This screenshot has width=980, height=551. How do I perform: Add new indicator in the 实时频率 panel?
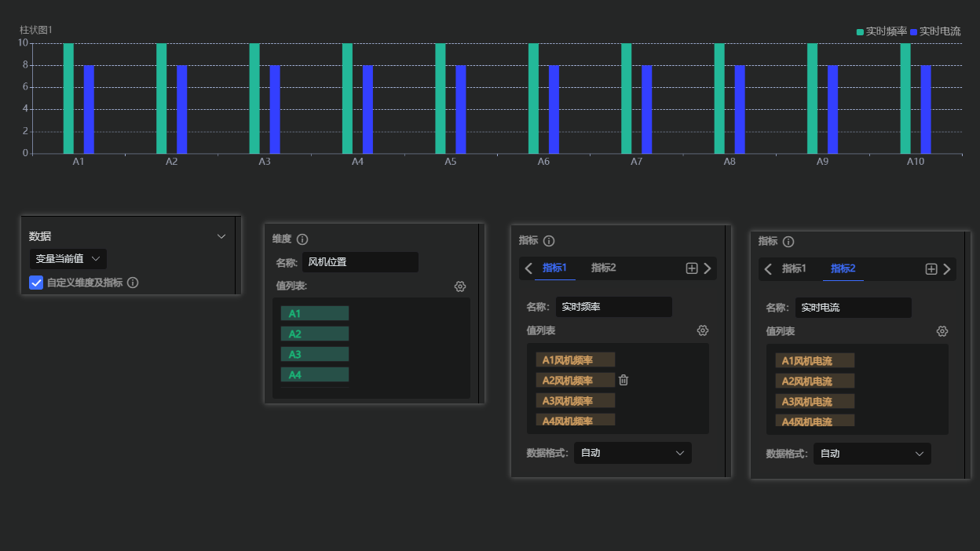pyautogui.click(x=692, y=268)
